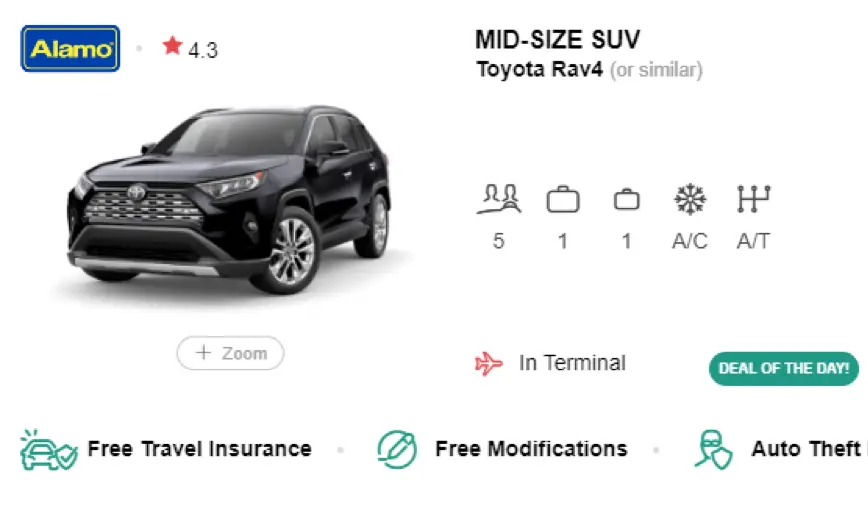Click the Free Modifications text
This screenshot has width=868, height=510.
coord(531,449)
